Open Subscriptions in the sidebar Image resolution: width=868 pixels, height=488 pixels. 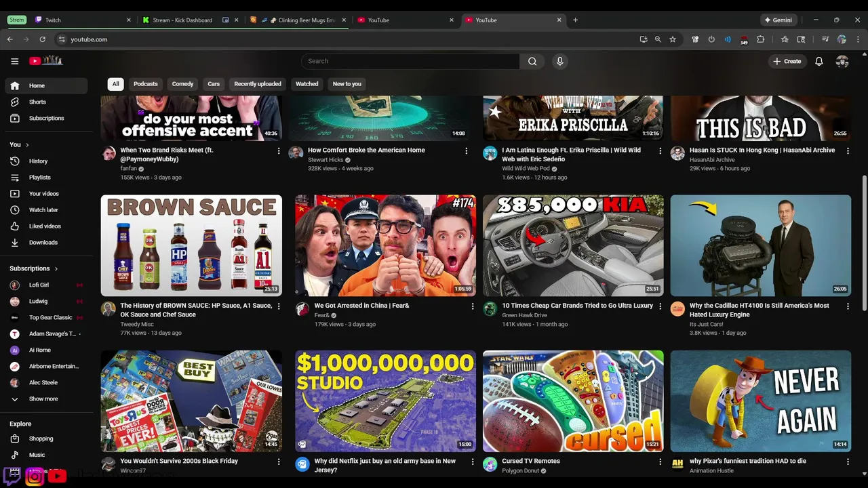click(47, 118)
